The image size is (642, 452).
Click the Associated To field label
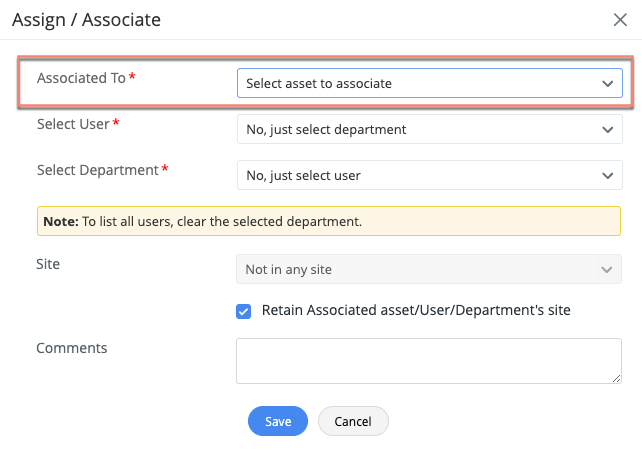tap(81, 78)
